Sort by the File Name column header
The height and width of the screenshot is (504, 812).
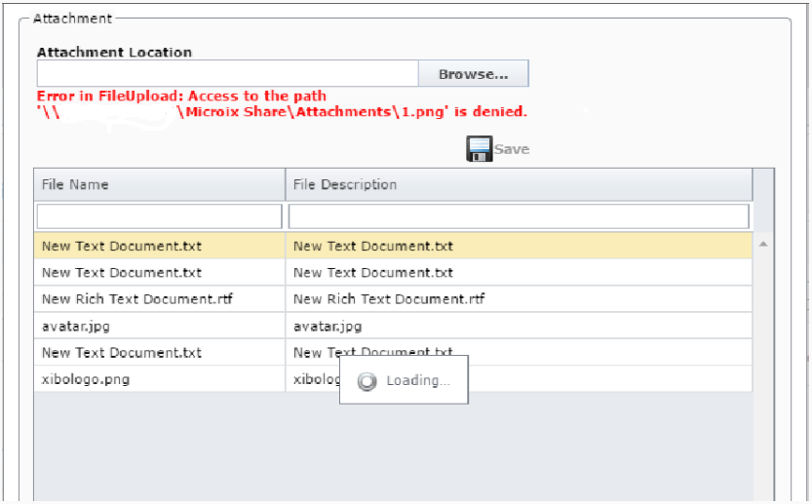159,184
